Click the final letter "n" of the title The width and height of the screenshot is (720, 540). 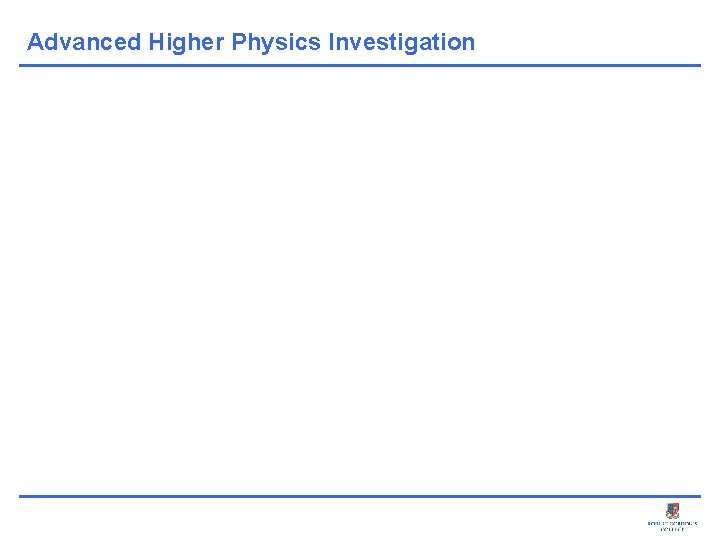(469, 42)
